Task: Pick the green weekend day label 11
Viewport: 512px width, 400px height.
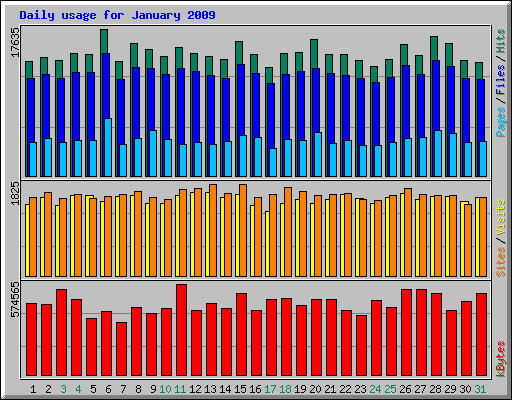Action: (180, 389)
